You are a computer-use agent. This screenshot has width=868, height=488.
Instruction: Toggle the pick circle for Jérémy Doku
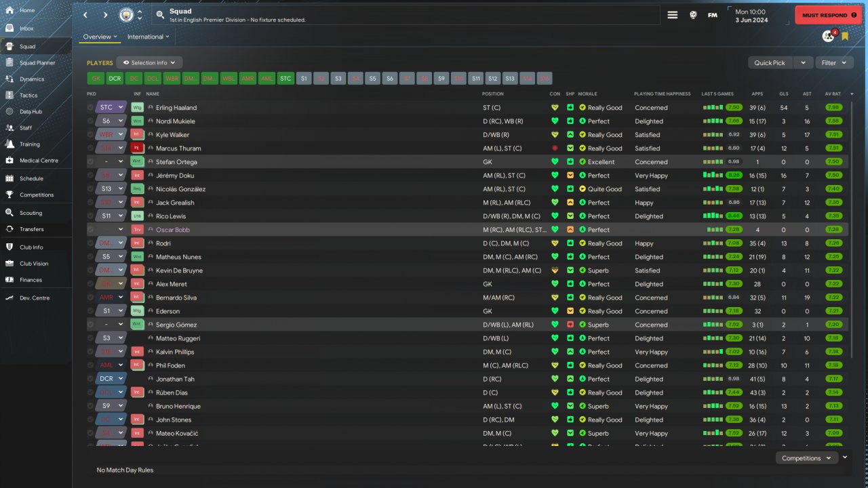pos(90,175)
